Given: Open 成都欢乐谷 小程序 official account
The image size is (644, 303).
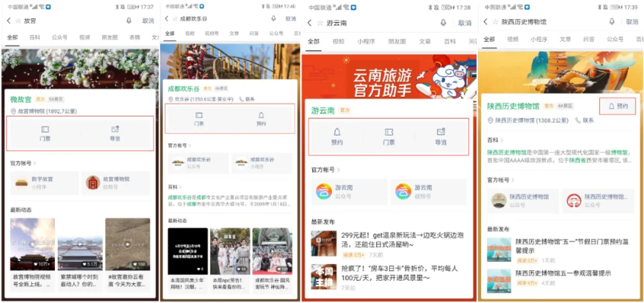Looking at the screenshot, I should [x=262, y=163].
